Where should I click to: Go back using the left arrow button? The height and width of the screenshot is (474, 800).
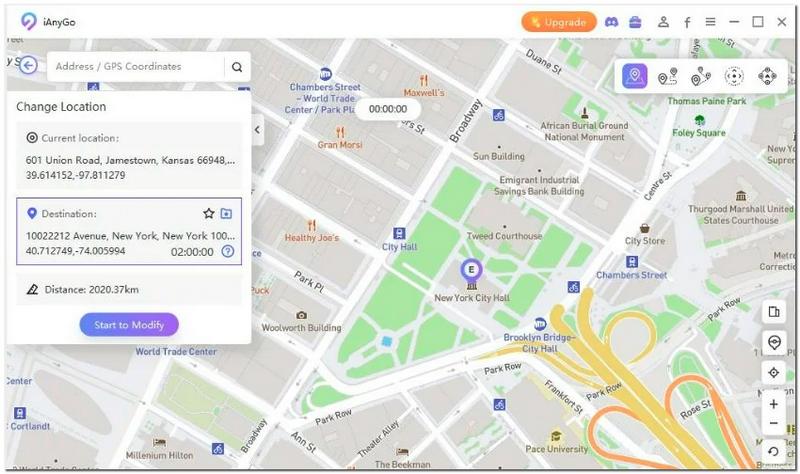click(29, 65)
